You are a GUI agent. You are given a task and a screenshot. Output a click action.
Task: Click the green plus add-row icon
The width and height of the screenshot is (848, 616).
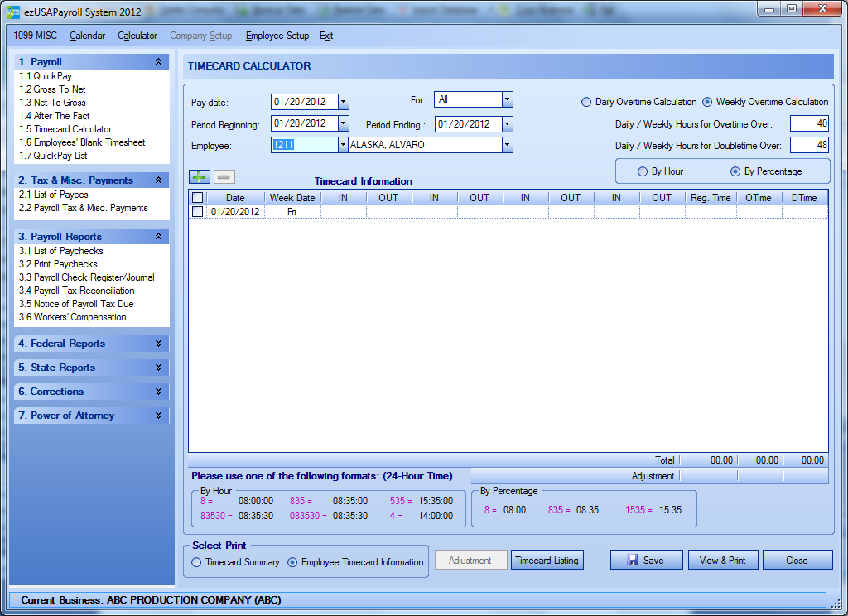(200, 176)
